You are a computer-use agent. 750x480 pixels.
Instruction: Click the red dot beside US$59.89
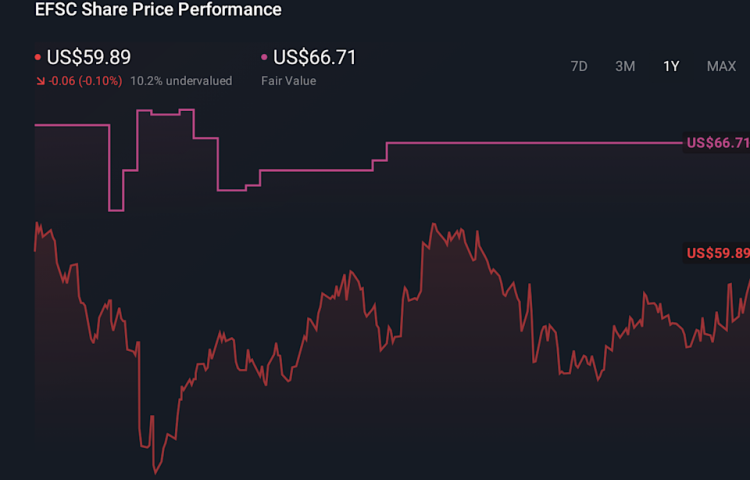(38, 59)
